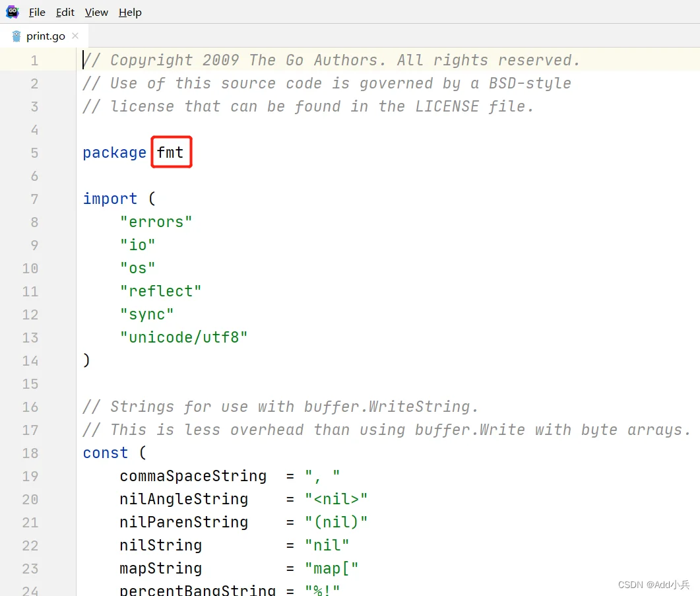This screenshot has height=596, width=700.
Task: Click the nilString identifier on line 22
Action: pos(161,546)
